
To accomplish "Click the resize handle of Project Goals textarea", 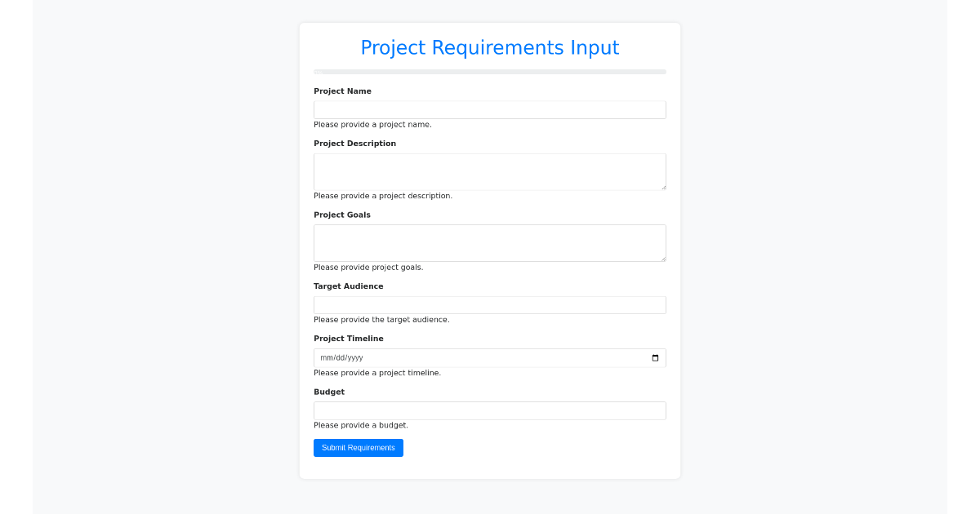I will 663,259.
